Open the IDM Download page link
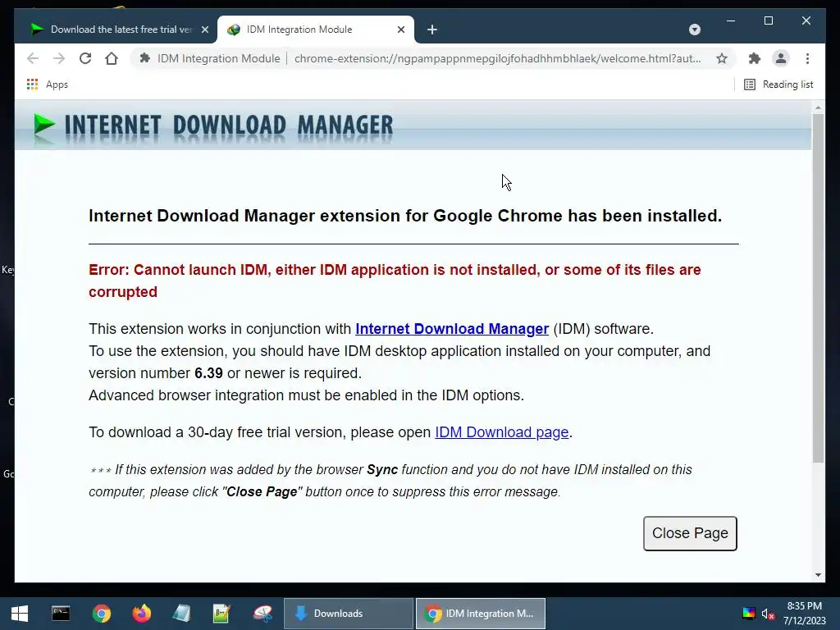840x630 pixels. [x=501, y=431]
